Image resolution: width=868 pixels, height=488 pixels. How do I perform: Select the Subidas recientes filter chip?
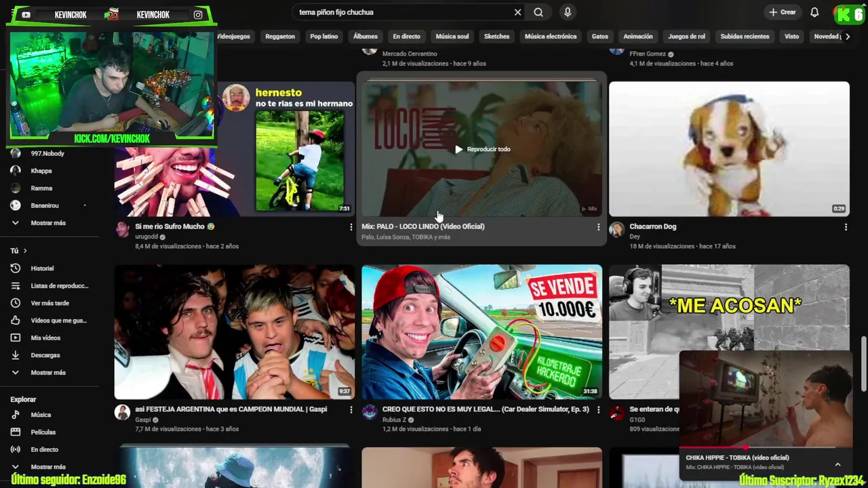(745, 37)
